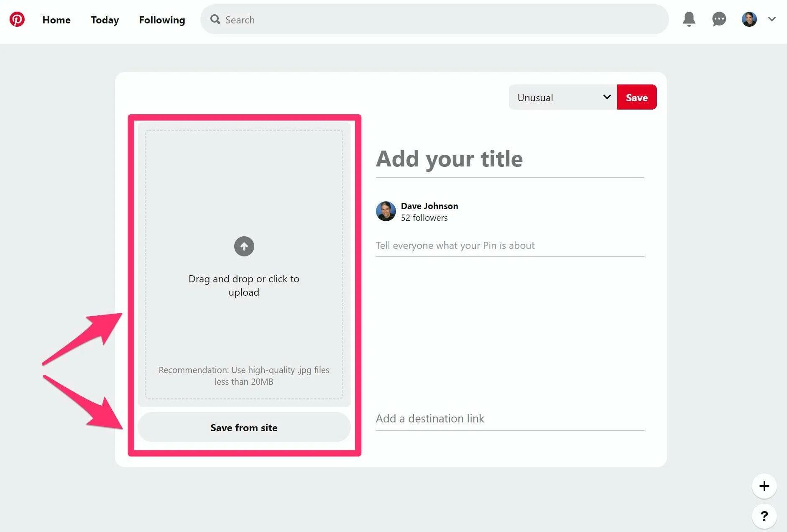Click the red Save button
The image size is (787, 532).
[637, 97]
